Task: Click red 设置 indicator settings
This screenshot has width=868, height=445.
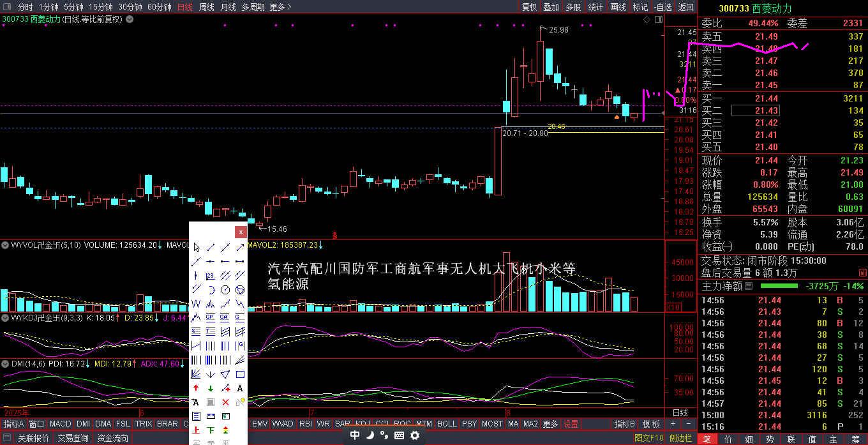Action: [x=571, y=424]
